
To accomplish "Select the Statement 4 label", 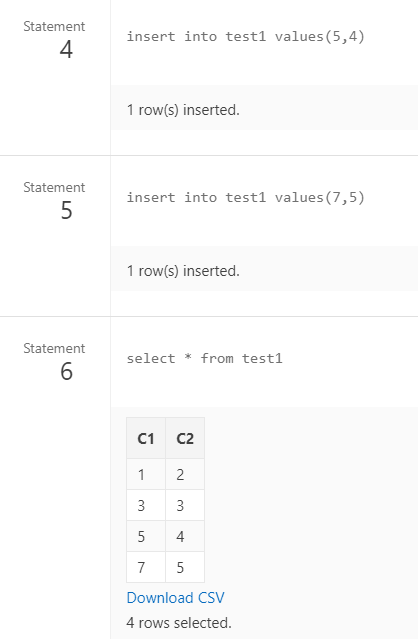I will click(x=54, y=40).
